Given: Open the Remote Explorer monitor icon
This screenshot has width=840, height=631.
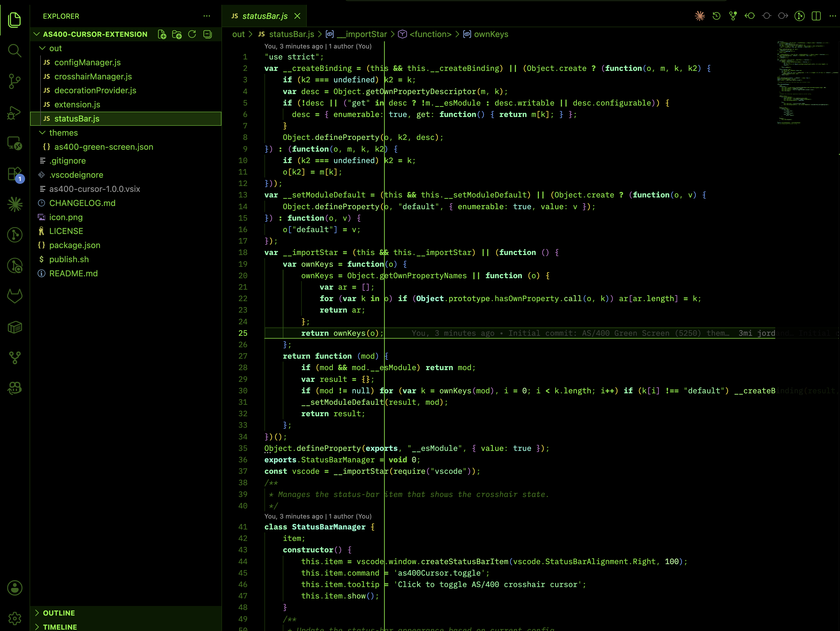Looking at the screenshot, I should point(14,144).
